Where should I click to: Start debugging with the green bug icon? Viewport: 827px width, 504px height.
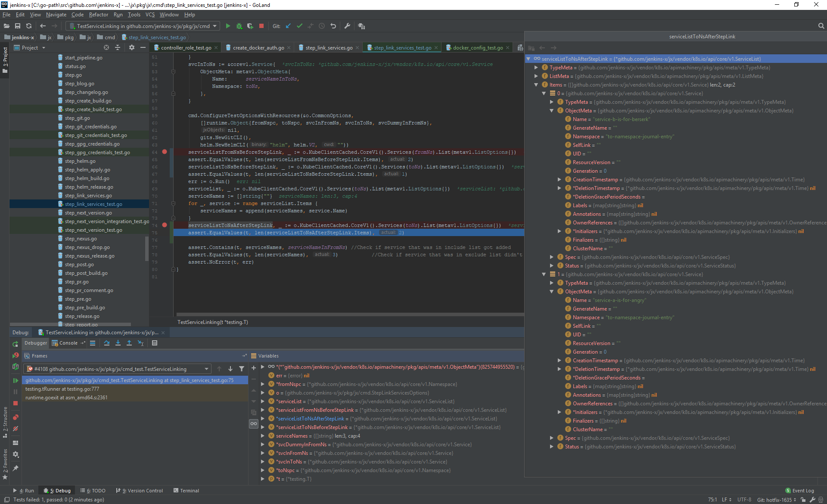pos(239,26)
